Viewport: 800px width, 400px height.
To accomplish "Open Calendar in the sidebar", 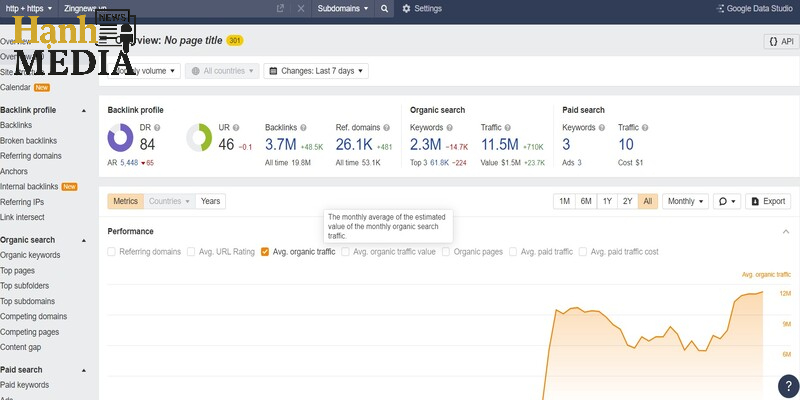I will click(x=15, y=87).
